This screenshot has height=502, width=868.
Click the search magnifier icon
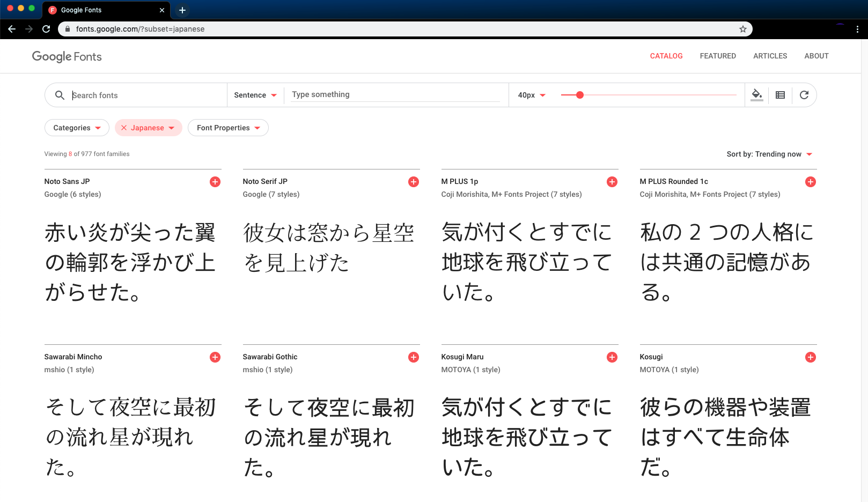(x=60, y=95)
